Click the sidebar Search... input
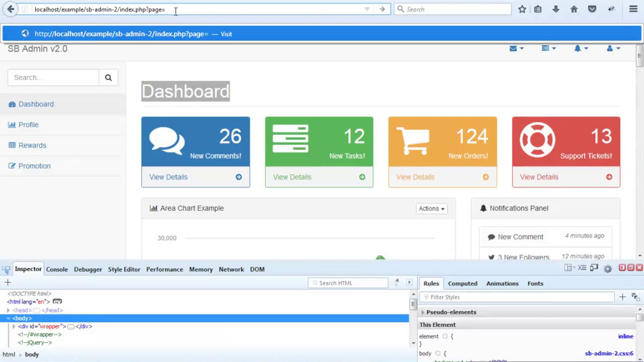Image resolution: width=644 pixels, height=362 pixels. [x=53, y=77]
